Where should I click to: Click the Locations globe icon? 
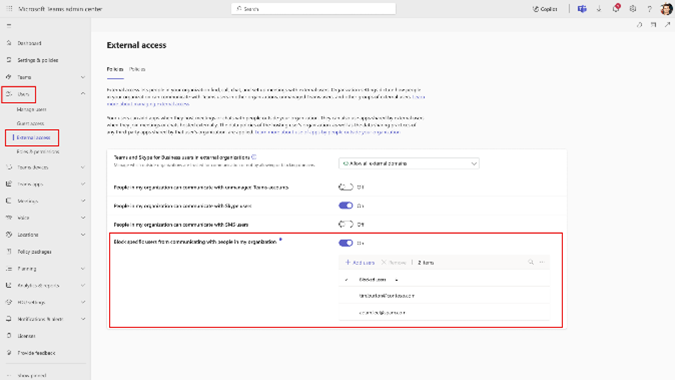tap(9, 235)
